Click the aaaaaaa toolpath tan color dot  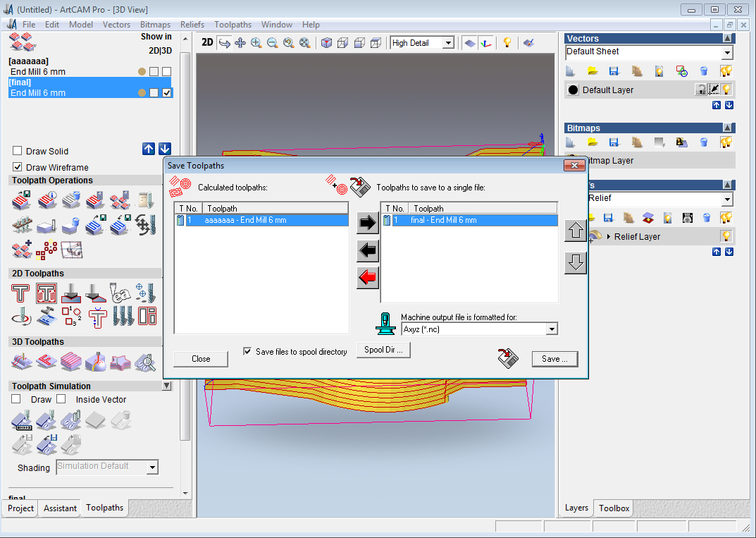(x=142, y=71)
